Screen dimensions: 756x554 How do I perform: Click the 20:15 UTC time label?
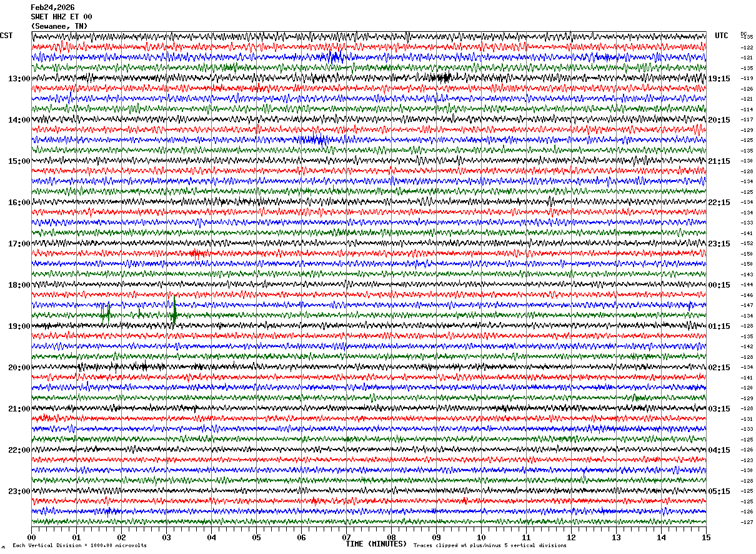tap(719, 120)
